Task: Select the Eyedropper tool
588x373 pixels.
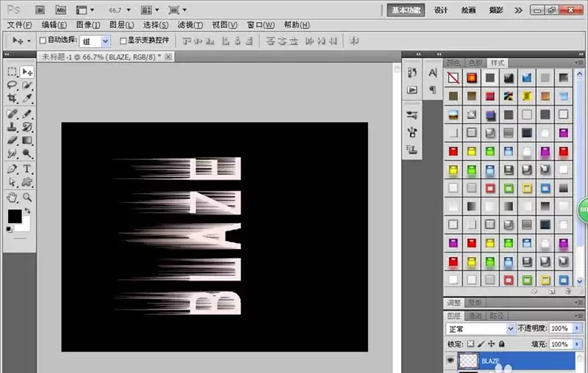Action: coord(27,98)
